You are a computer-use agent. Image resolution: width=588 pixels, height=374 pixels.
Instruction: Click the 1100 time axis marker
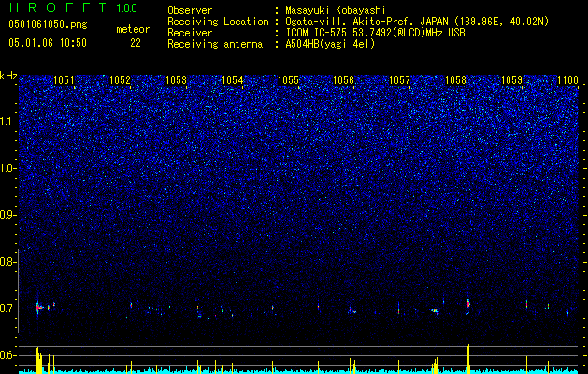pos(567,80)
